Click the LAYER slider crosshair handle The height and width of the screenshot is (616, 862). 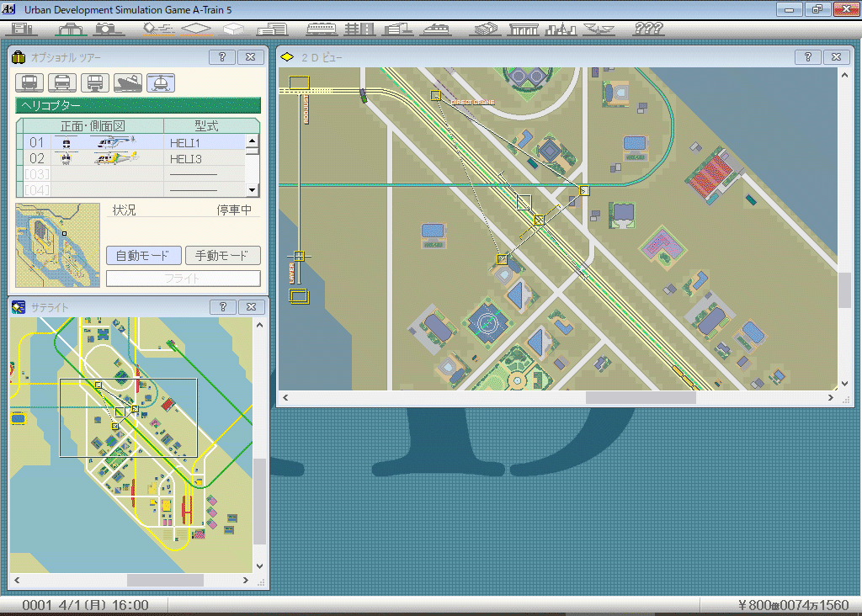299,256
